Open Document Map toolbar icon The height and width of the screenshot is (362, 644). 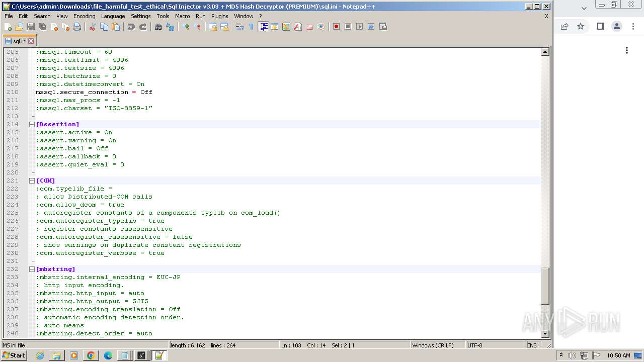tap(286, 27)
